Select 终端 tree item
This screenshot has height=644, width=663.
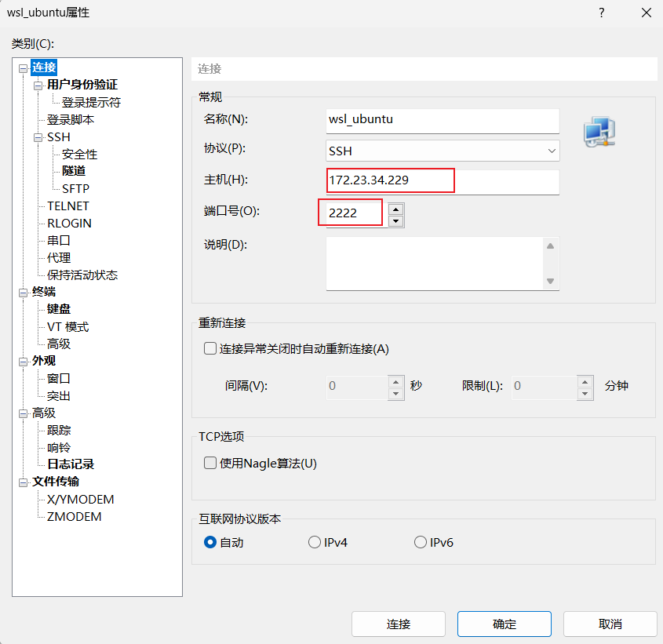44,292
